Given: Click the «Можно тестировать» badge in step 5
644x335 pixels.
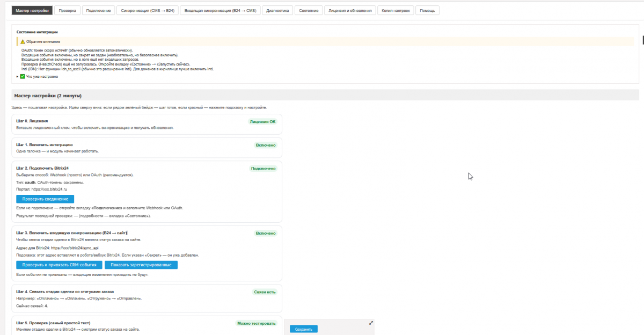Looking at the screenshot, I should (x=257, y=323).
